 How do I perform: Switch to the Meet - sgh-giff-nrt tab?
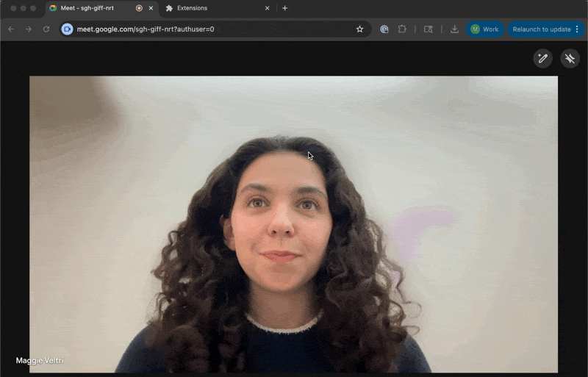pyautogui.click(x=101, y=8)
